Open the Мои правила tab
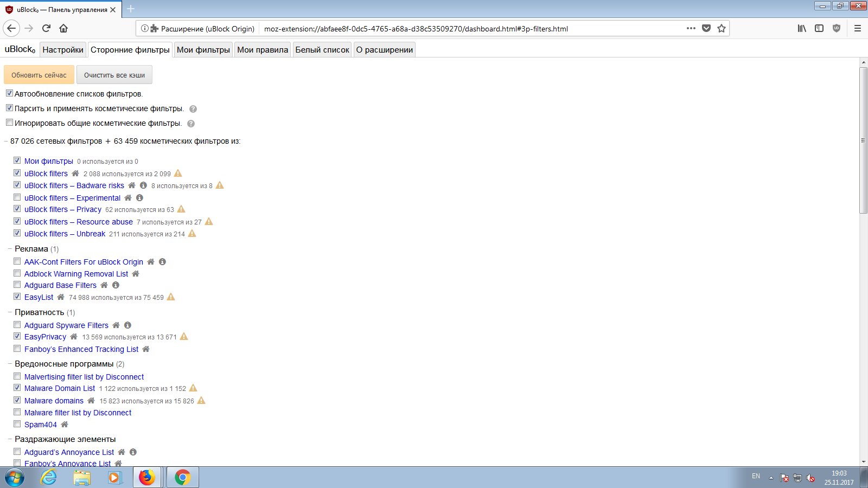The width and height of the screenshot is (868, 488). (x=263, y=50)
